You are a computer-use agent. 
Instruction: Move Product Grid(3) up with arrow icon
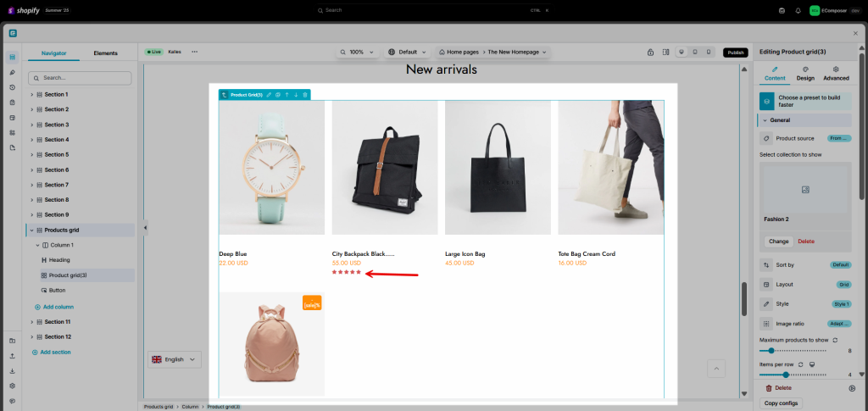tap(287, 95)
